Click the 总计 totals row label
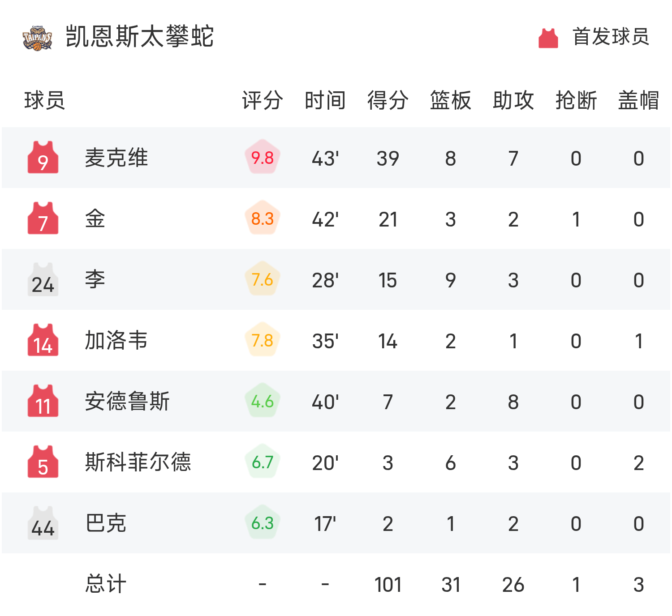Image resolution: width=672 pixels, height=616 pixels. point(106,584)
